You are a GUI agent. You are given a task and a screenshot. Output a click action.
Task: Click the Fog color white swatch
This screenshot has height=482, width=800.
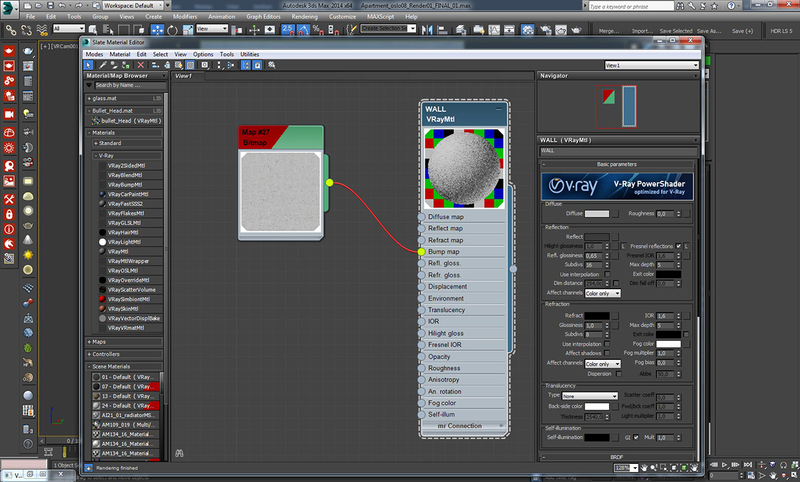[668, 344]
